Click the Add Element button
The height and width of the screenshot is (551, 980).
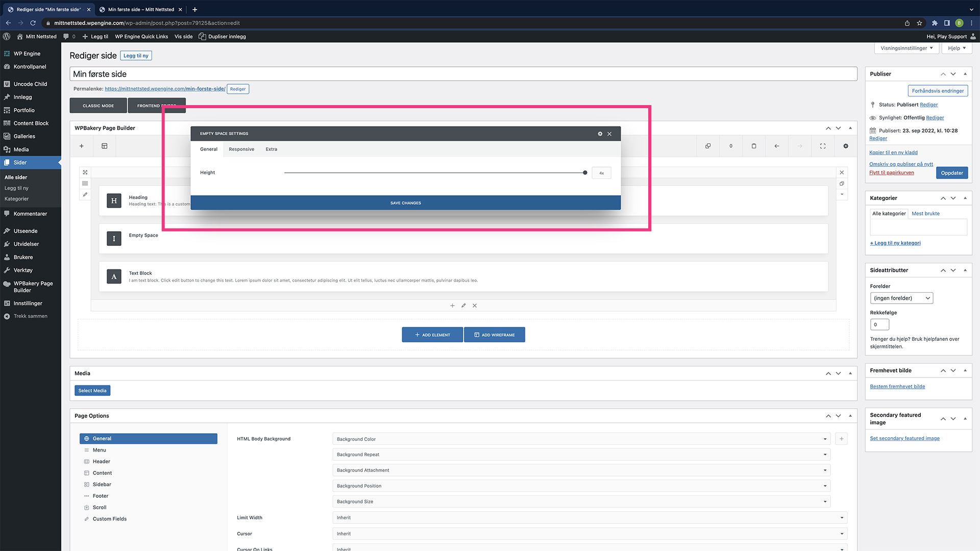click(432, 335)
